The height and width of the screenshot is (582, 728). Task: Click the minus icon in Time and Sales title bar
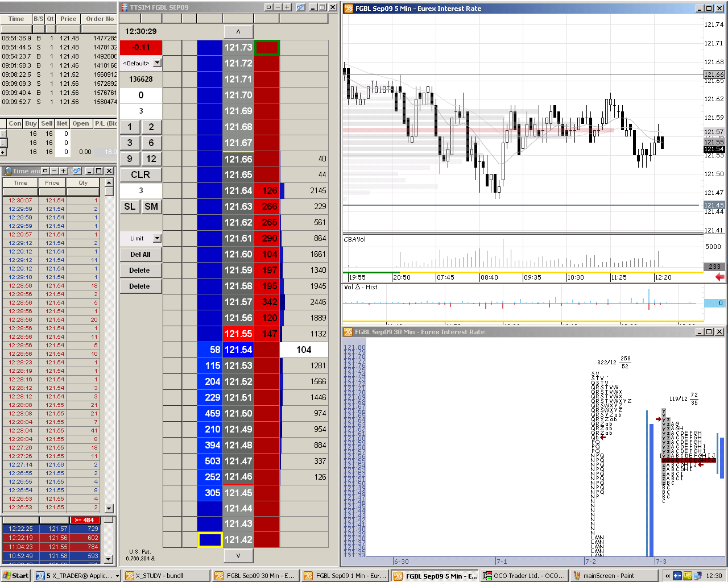[54, 171]
